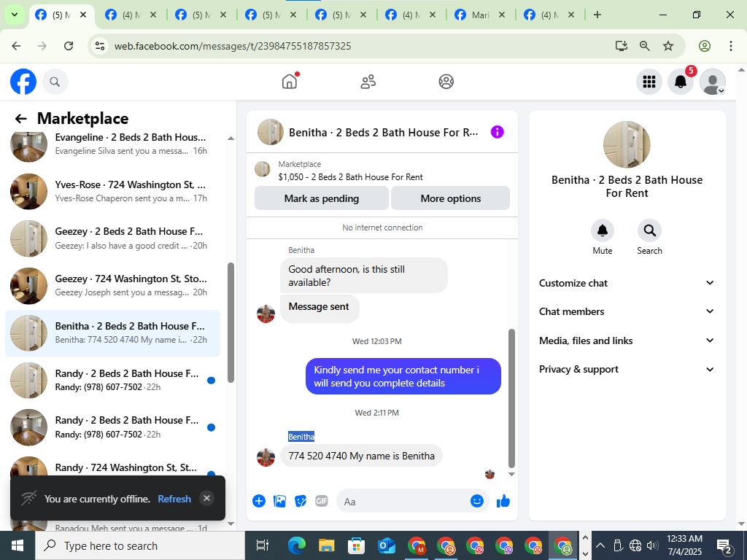Screen dimensions: 747x560
Task: Open the Chrome tab search dropdown
Action: [x=15, y=15]
